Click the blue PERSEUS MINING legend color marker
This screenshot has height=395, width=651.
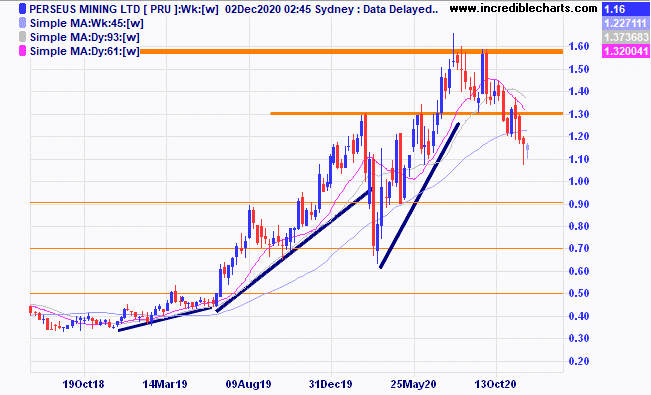click(x=23, y=9)
